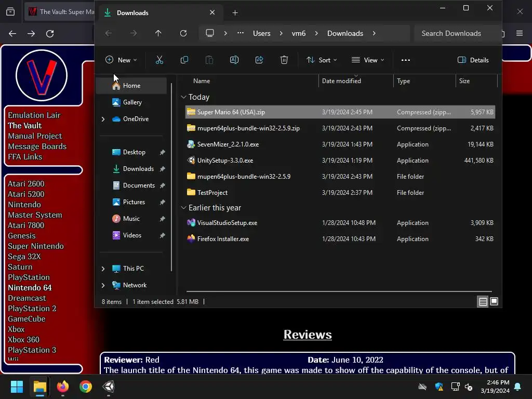
Task: Add a new Explorer tab with plus
Action: (x=235, y=13)
